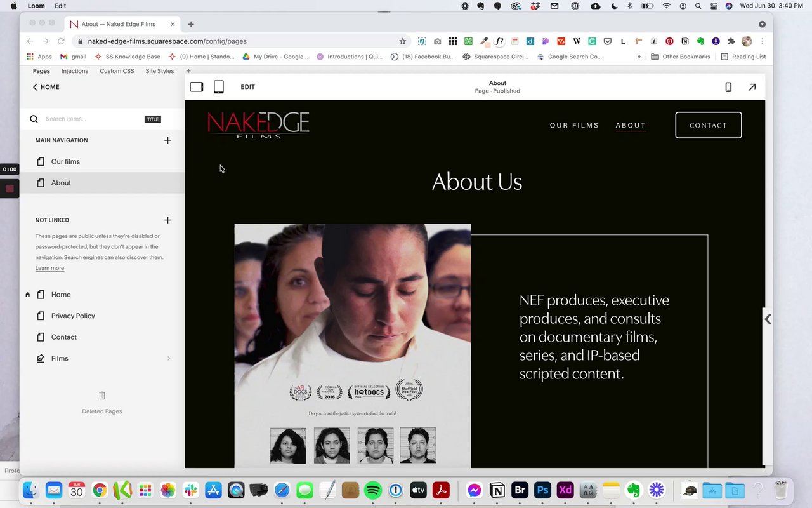Switch to landscape tablet preview

197,87
